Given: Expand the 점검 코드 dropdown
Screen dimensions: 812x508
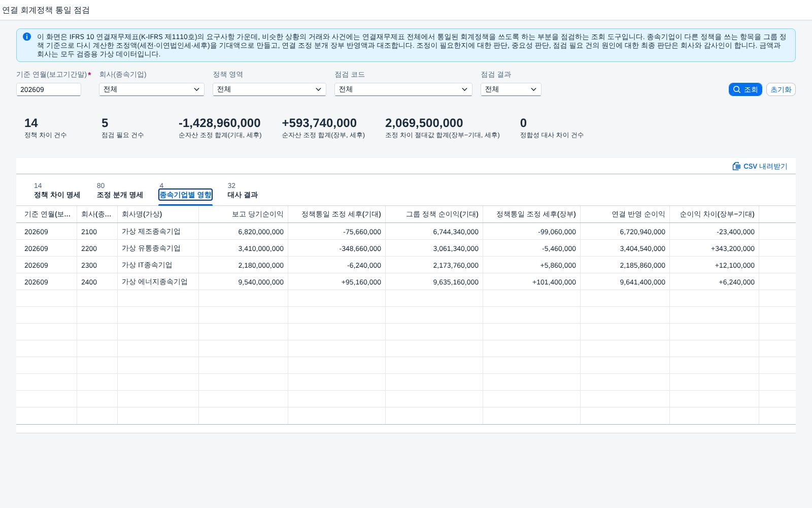Looking at the screenshot, I should point(403,89).
